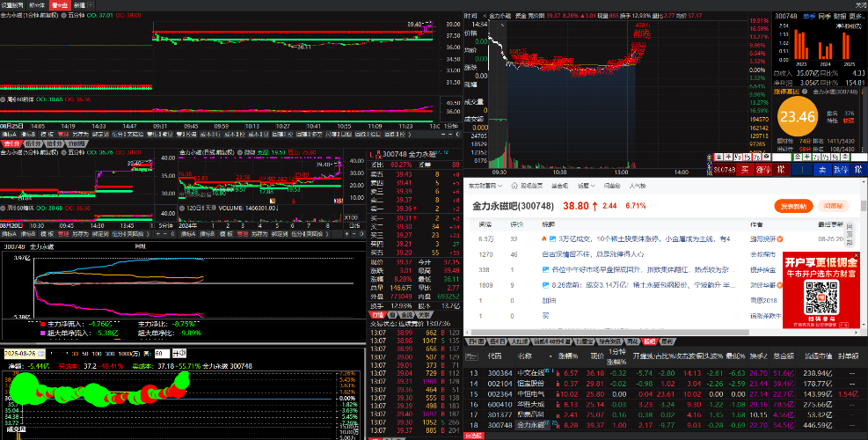Switch to the 设置版面 tab
The width and height of the screenshot is (868, 440).
click(x=12, y=5)
